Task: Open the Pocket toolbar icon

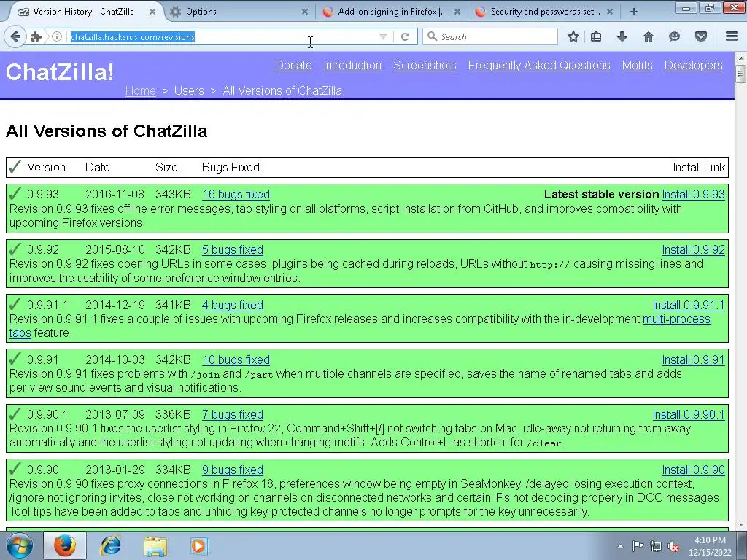Action: (701, 36)
